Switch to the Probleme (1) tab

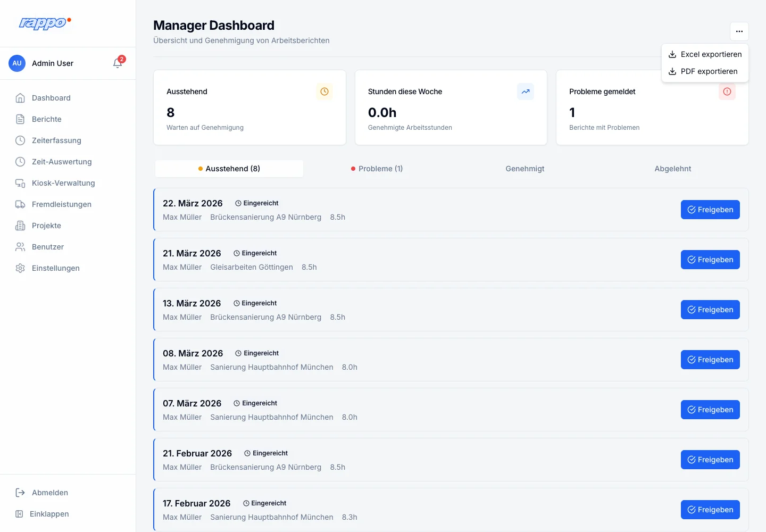click(377, 169)
